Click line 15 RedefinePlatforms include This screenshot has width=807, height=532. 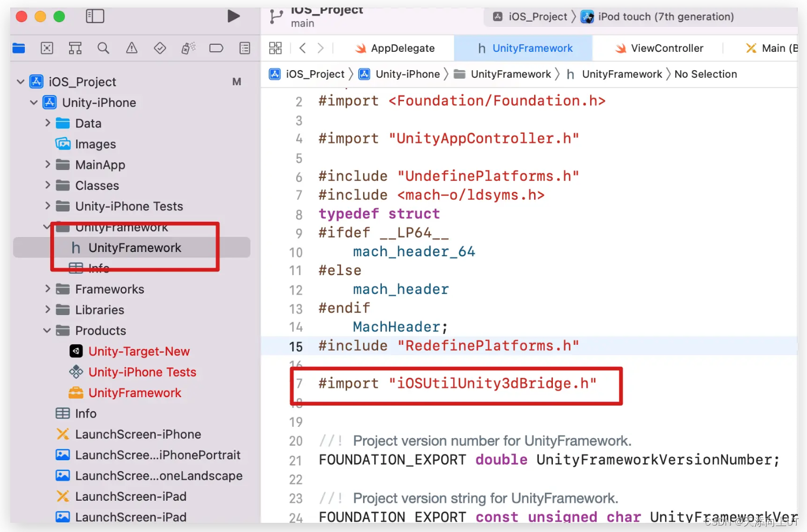449,346
